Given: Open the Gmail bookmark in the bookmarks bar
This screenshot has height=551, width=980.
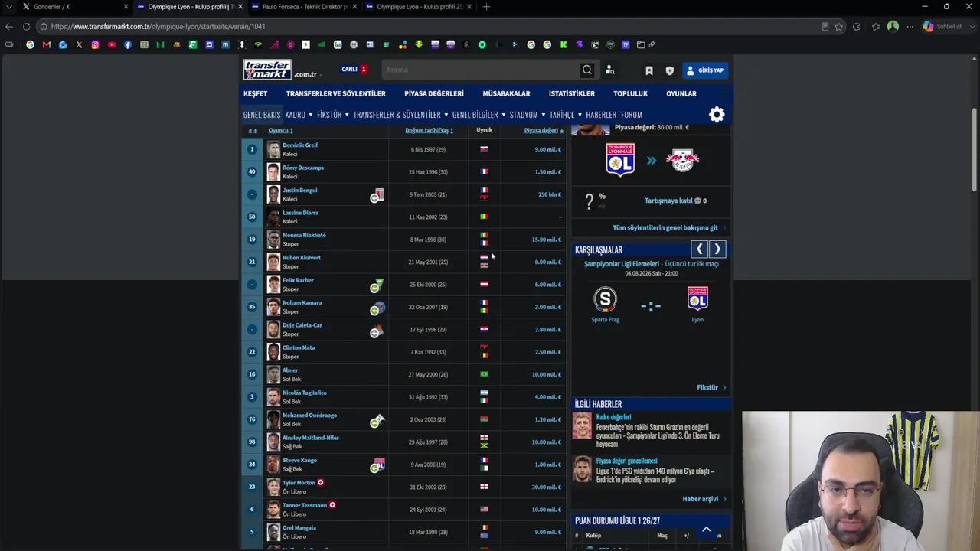Looking at the screenshot, I should pos(47,45).
